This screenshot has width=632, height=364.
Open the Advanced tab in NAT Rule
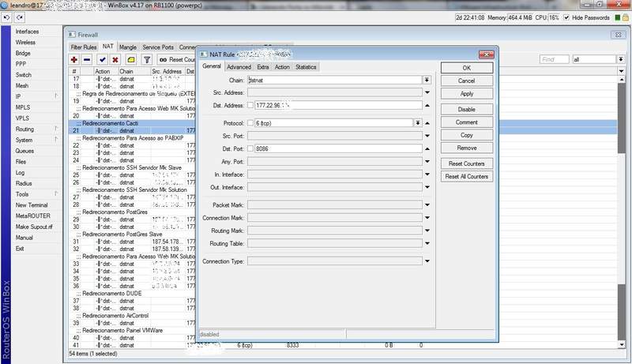239,67
